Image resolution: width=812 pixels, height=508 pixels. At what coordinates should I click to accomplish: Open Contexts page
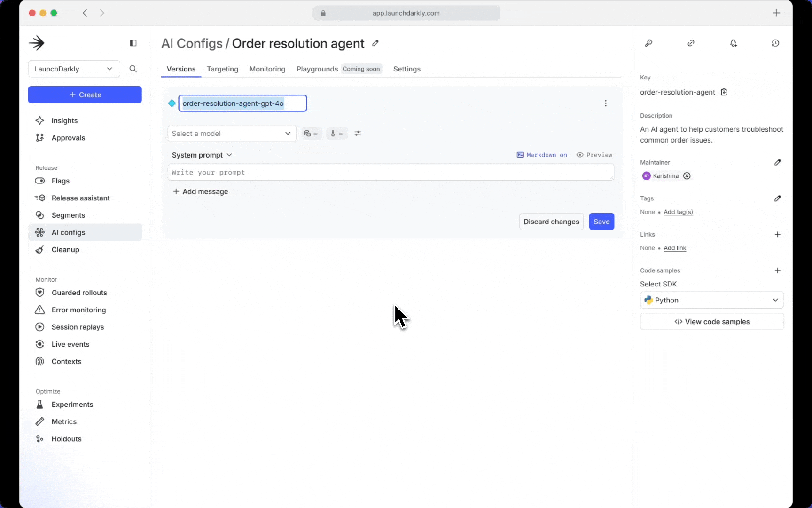[x=85, y=362]
